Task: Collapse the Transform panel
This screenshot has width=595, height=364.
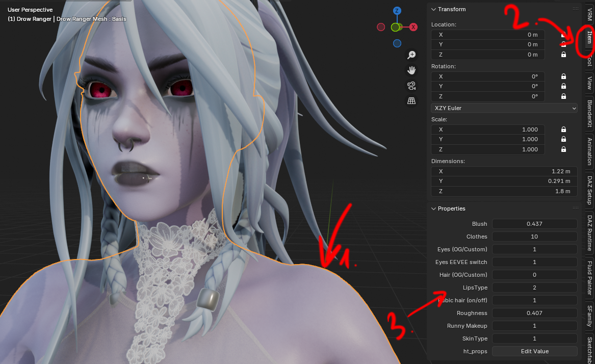Action: click(x=434, y=9)
